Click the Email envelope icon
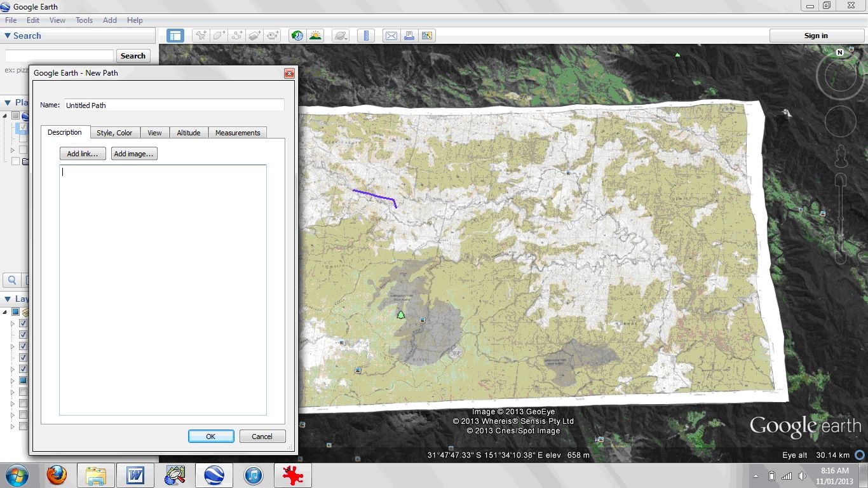The image size is (868, 488). pos(391,36)
